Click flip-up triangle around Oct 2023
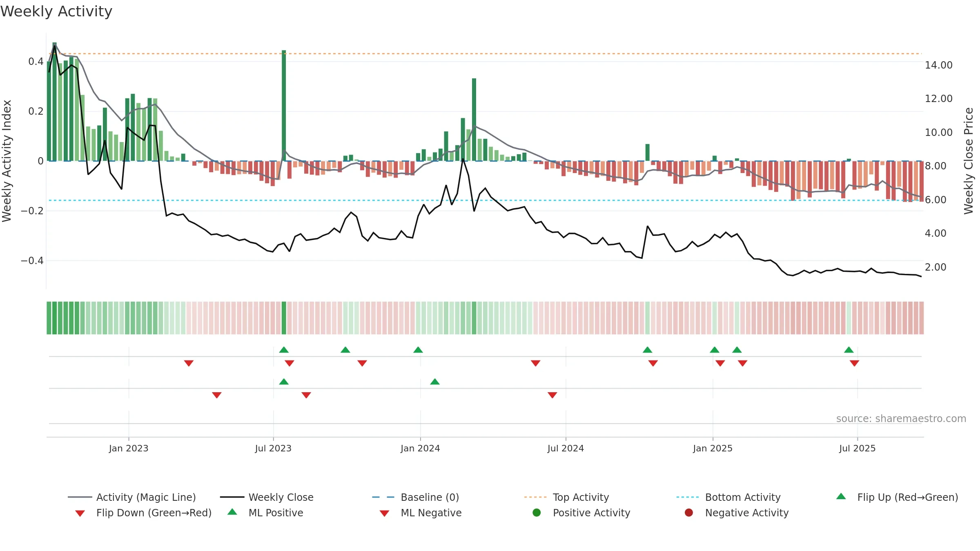Viewport: 980px width, 551px height. (345, 350)
